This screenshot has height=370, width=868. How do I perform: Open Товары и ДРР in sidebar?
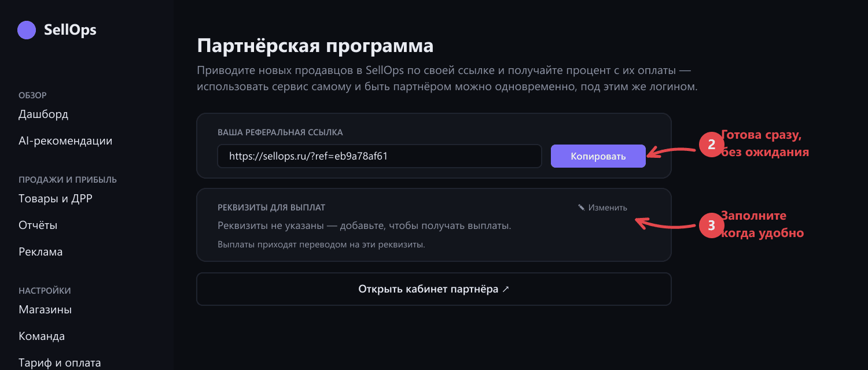56,198
